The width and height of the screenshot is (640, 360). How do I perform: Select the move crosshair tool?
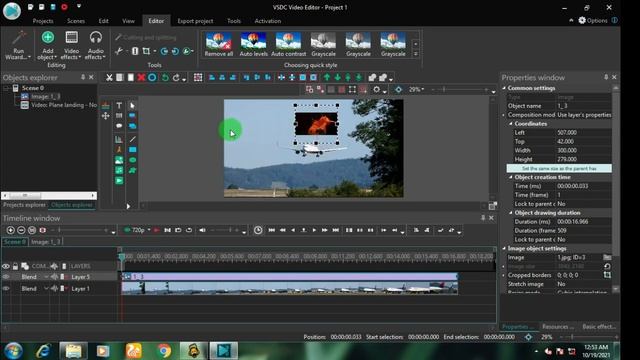pyautogui.click(x=105, y=116)
